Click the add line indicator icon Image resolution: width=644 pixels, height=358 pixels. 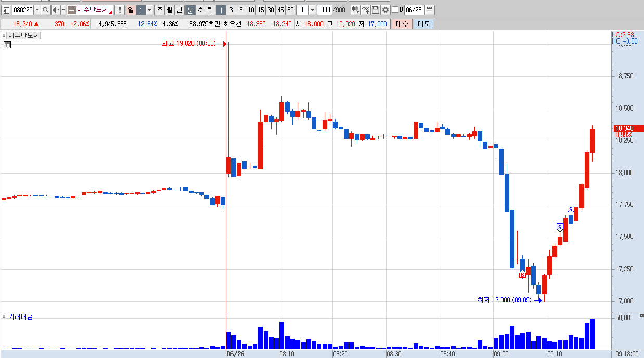(366, 10)
